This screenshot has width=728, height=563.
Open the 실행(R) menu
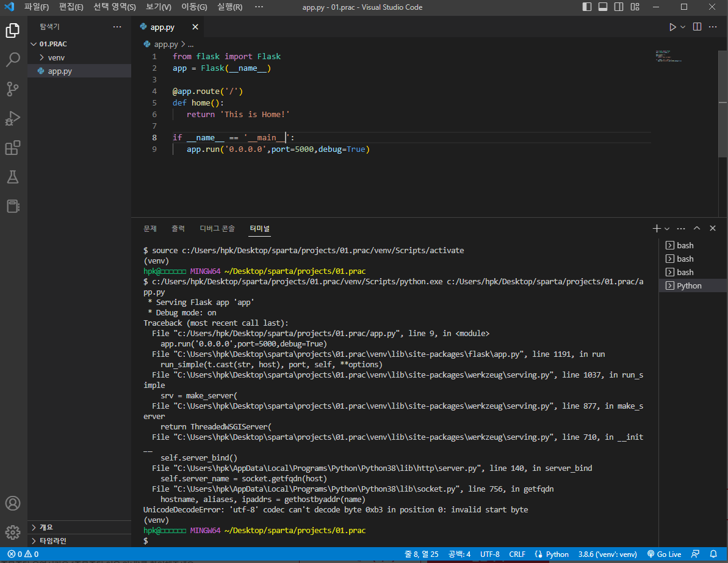230,7
